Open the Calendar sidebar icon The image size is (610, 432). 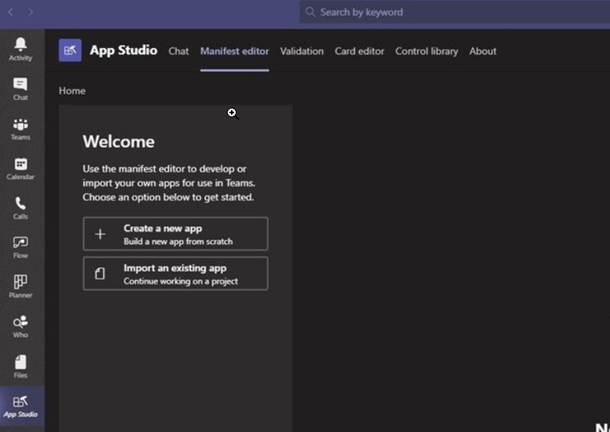(x=21, y=169)
